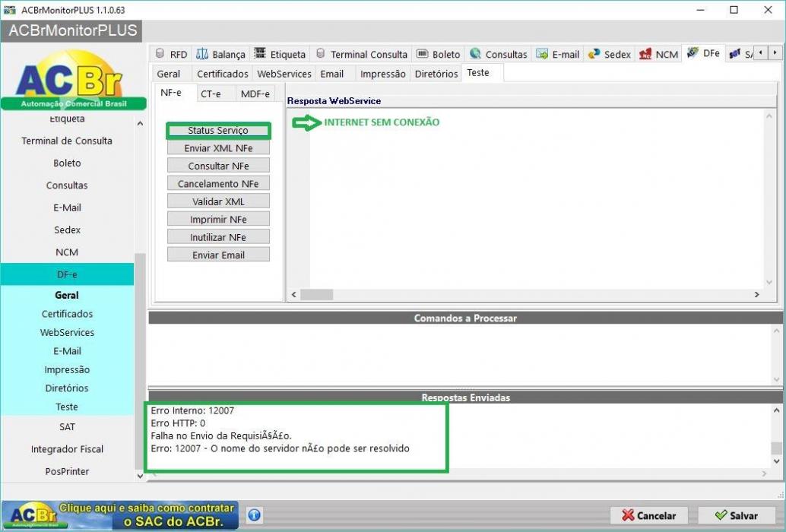Open Integrador Fiscal in sidebar
The image size is (786, 532).
[67, 449]
